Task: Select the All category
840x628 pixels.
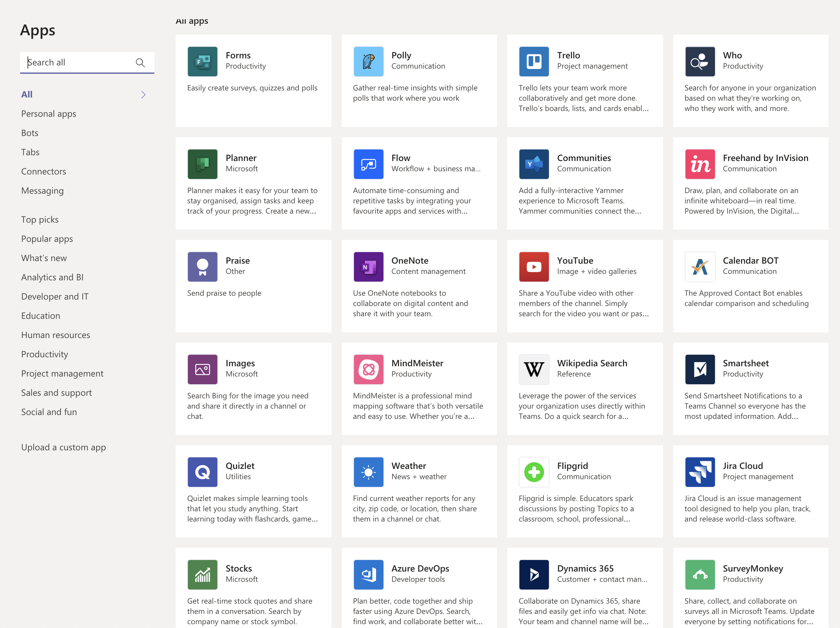Action: (x=27, y=94)
